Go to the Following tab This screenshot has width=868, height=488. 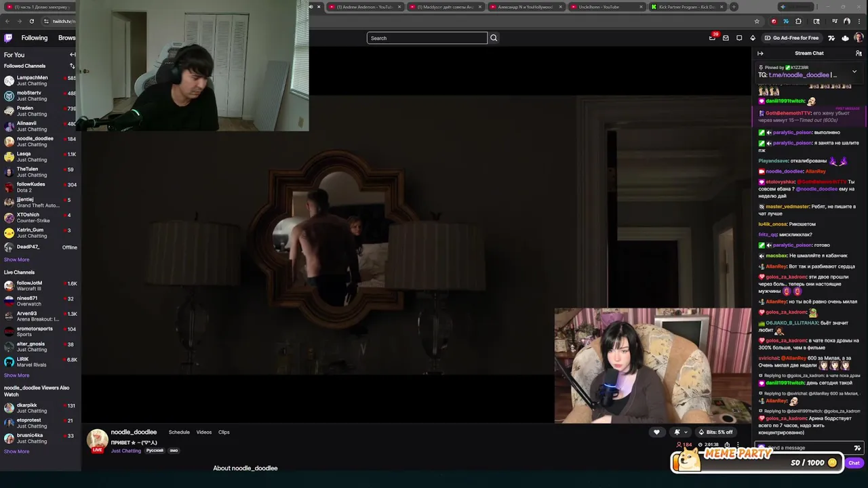pyautogui.click(x=34, y=38)
